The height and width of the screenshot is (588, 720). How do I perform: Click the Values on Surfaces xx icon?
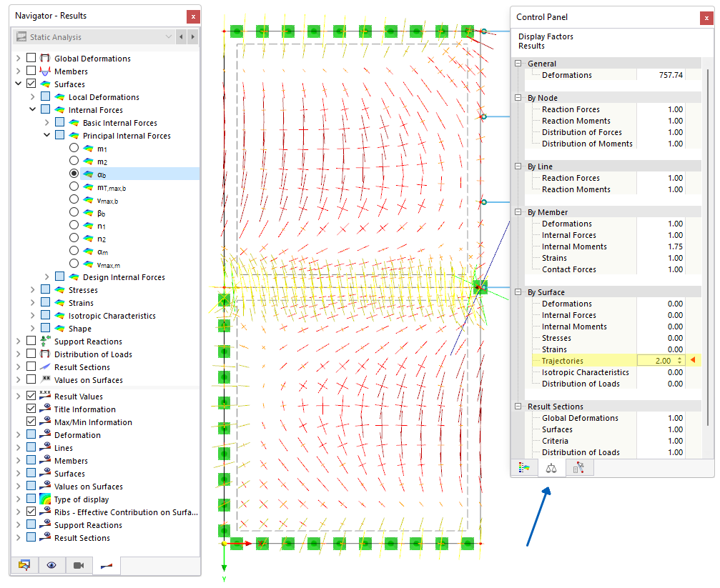[45, 379]
